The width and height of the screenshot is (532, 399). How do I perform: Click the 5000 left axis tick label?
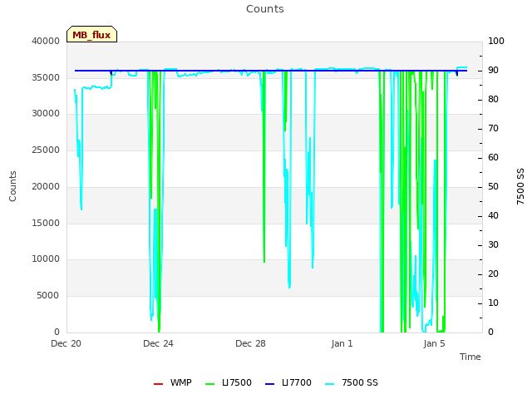[48, 296]
